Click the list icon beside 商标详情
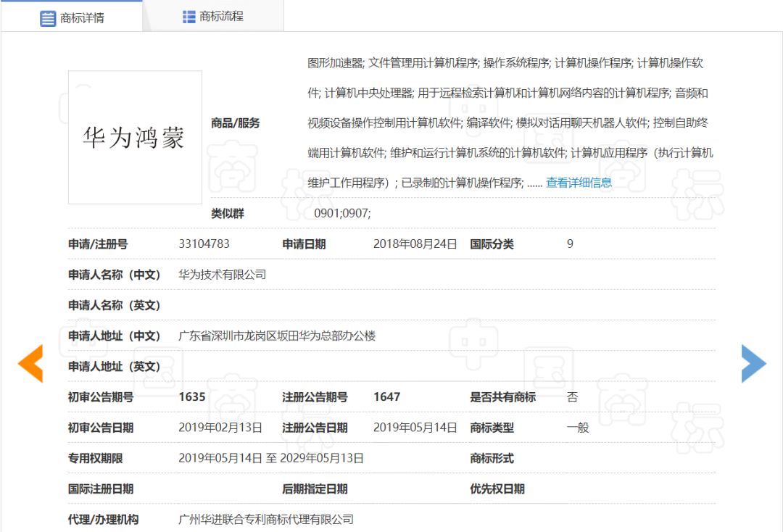Viewport: 783px width, 532px height. pyautogui.click(x=48, y=18)
